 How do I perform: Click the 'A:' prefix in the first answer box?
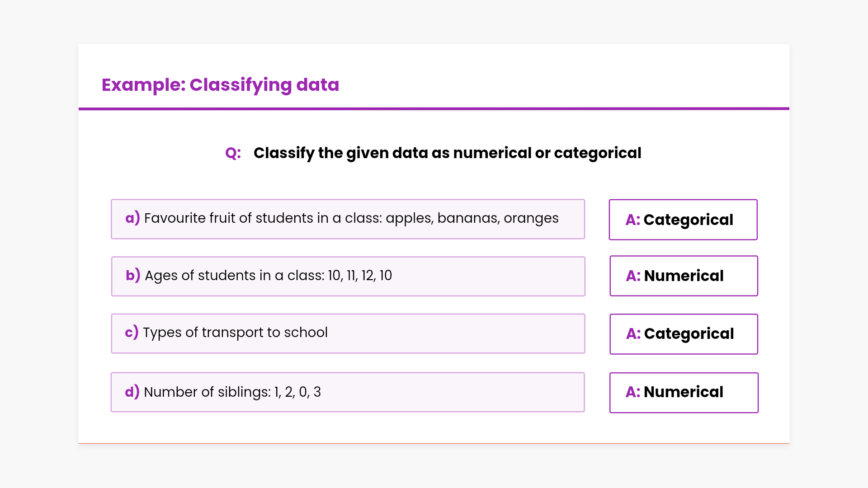[632, 220]
